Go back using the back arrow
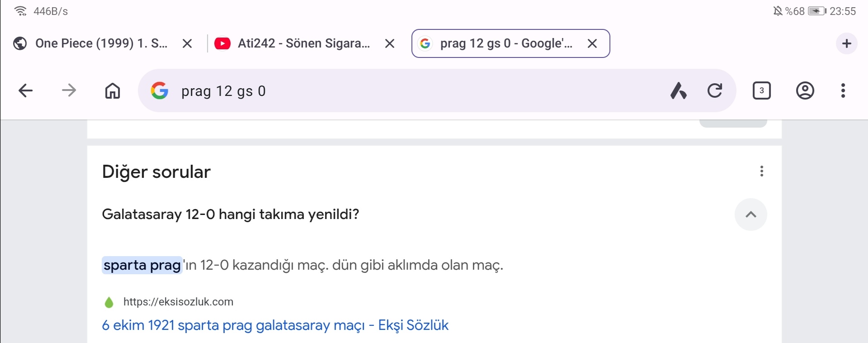The width and height of the screenshot is (868, 343). [26, 91]
